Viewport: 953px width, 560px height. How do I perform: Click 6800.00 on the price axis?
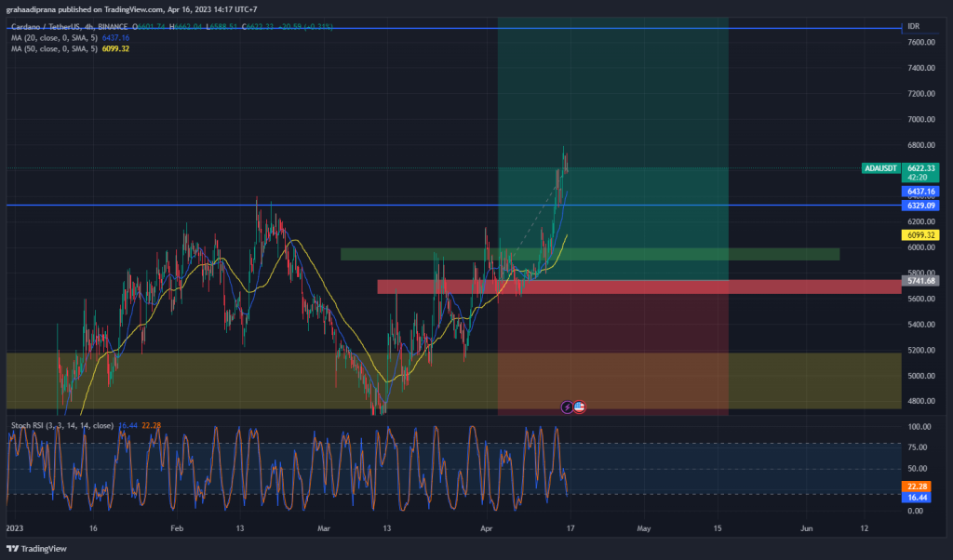[x=921, y=145]
